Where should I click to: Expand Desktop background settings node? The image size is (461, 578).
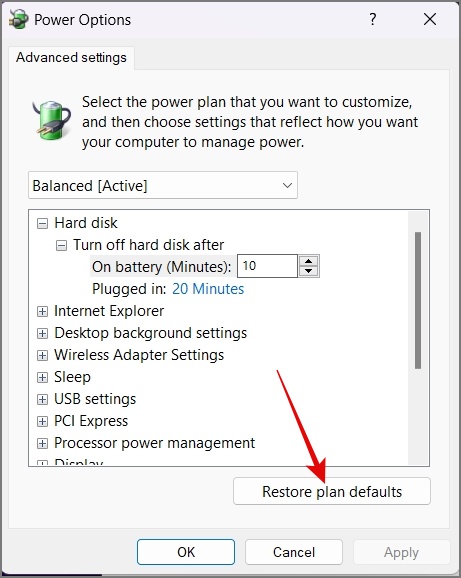coord(42,334)
